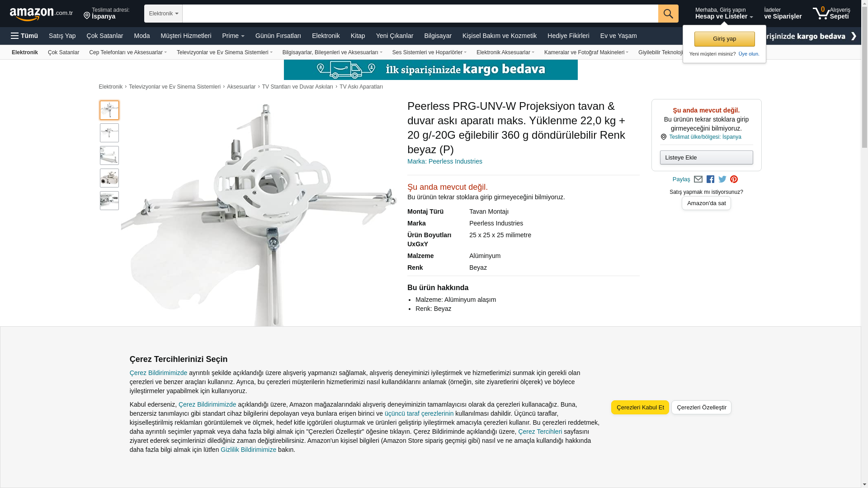Open Marka: Peerless Industries link
The height and width of the screenshot is (488, 868).
tap(444, 161)
